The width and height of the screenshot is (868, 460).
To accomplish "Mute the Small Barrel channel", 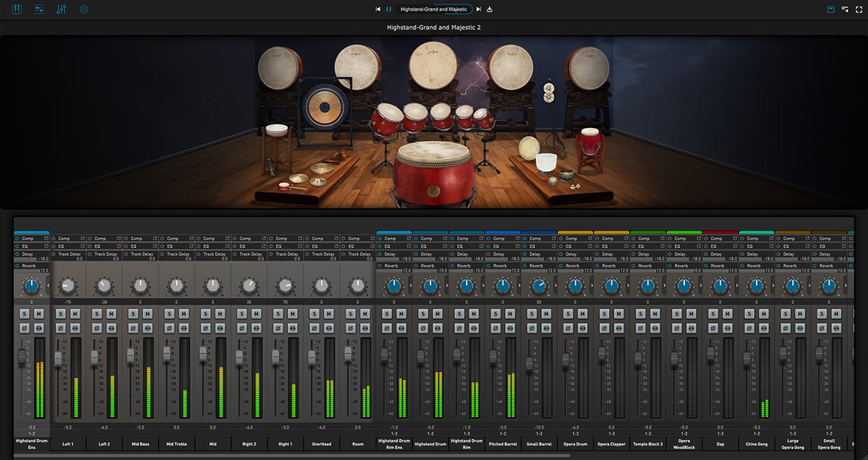I will [546, 313].
